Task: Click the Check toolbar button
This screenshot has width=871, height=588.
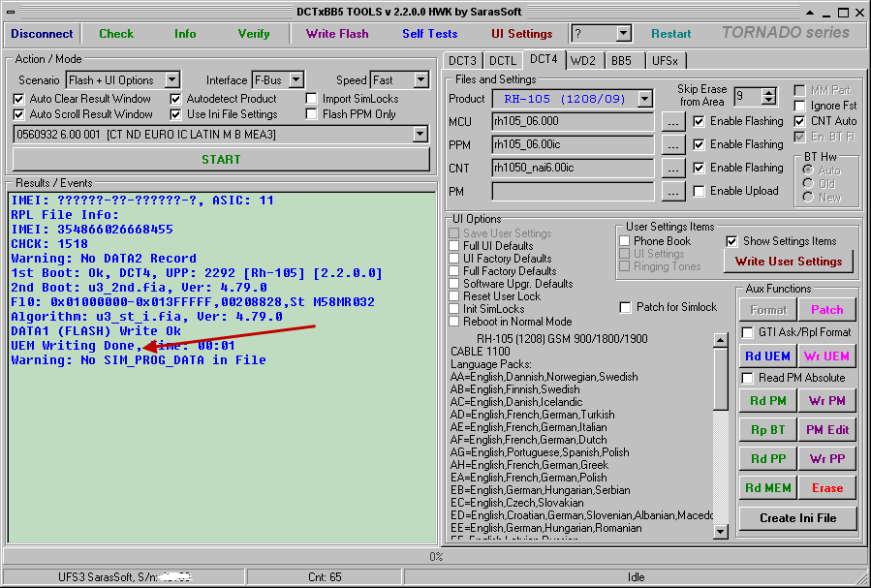Action: pyautogui.click(x=116, y=34)
